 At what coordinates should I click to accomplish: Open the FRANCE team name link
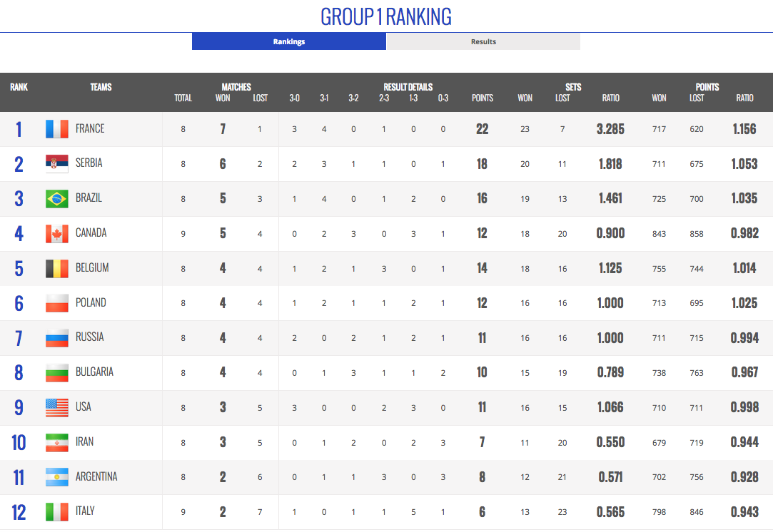[90, 128]
